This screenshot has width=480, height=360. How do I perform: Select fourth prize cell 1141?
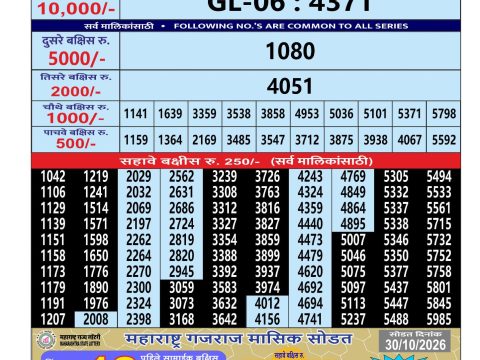[x=135, y=114]
